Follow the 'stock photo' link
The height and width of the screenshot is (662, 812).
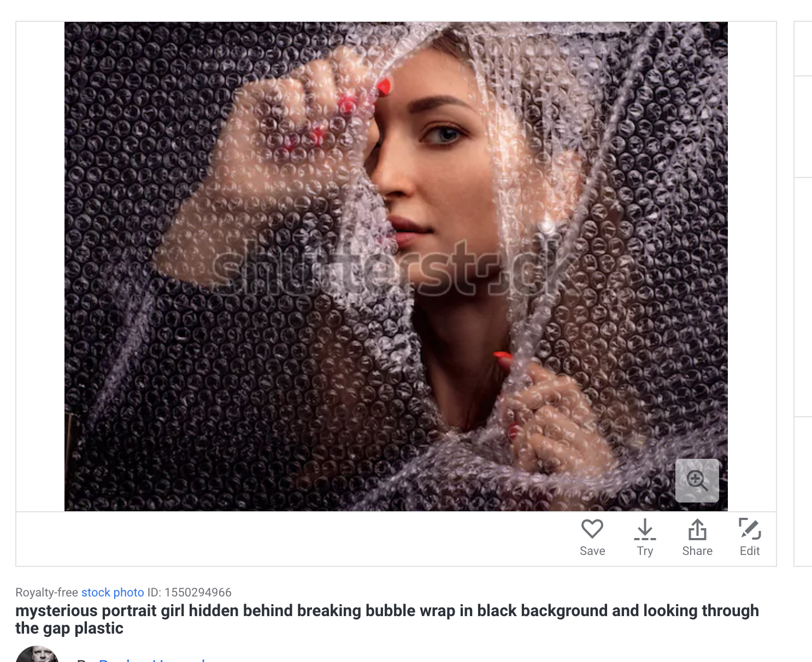[113, 593]
